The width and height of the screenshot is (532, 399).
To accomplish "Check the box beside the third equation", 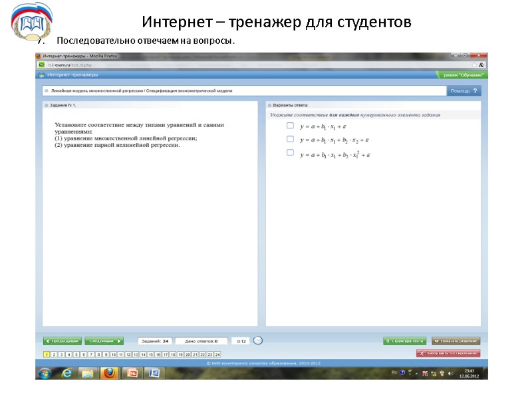I will tap(290, 154).
